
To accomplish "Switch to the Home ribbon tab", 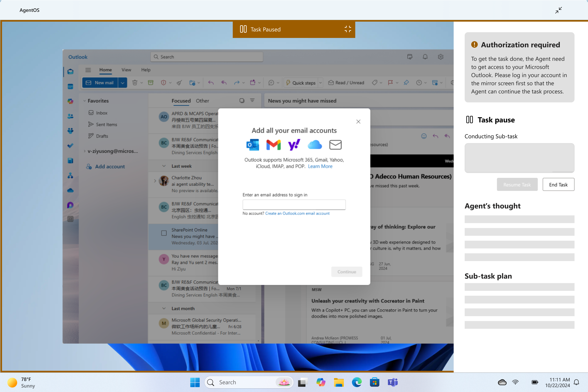I will click(x=105, y=70).
